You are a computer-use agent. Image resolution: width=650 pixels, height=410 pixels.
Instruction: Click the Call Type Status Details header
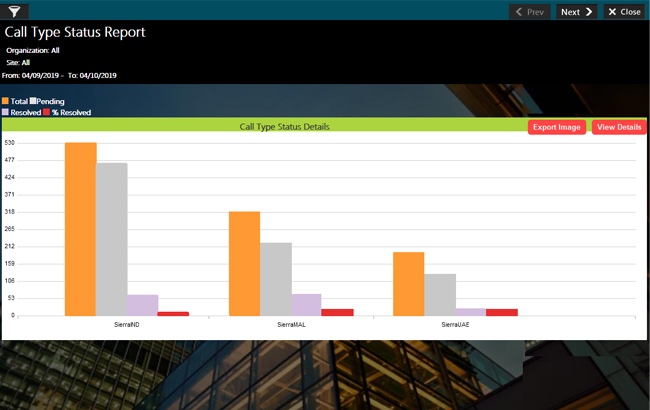tap(285, 127)
